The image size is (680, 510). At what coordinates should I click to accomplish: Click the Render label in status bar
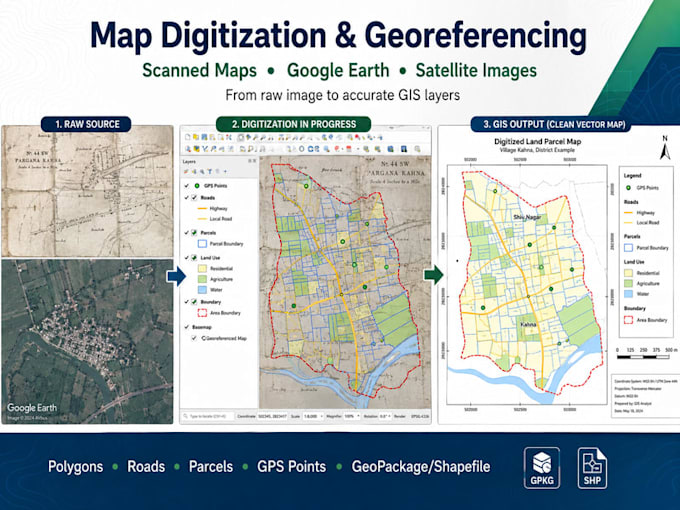[400, 416]
